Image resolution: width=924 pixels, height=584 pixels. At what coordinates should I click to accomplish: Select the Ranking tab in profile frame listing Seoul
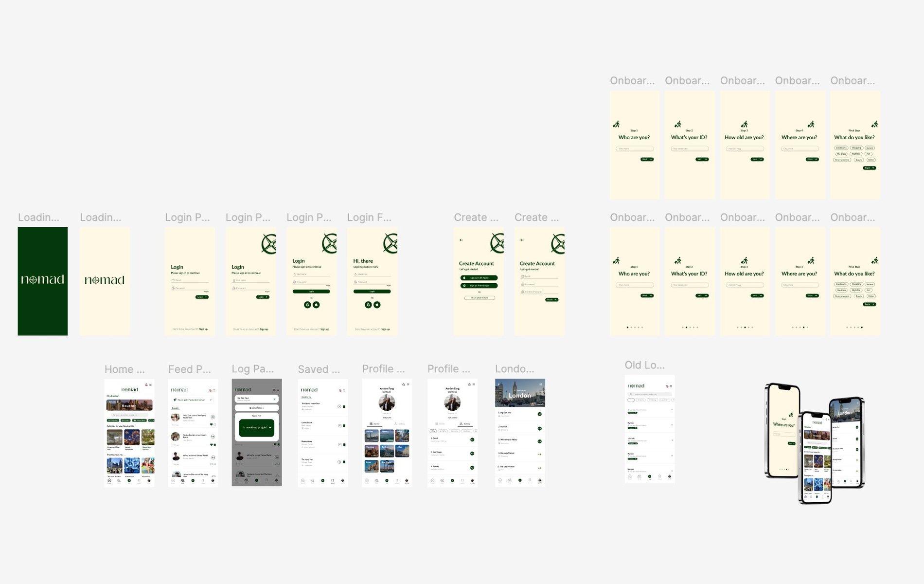coord(465,424)
